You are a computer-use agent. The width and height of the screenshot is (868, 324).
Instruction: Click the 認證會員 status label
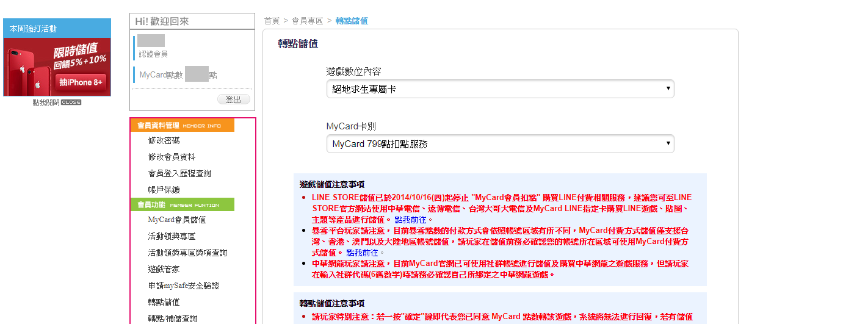tap(153, 54)
